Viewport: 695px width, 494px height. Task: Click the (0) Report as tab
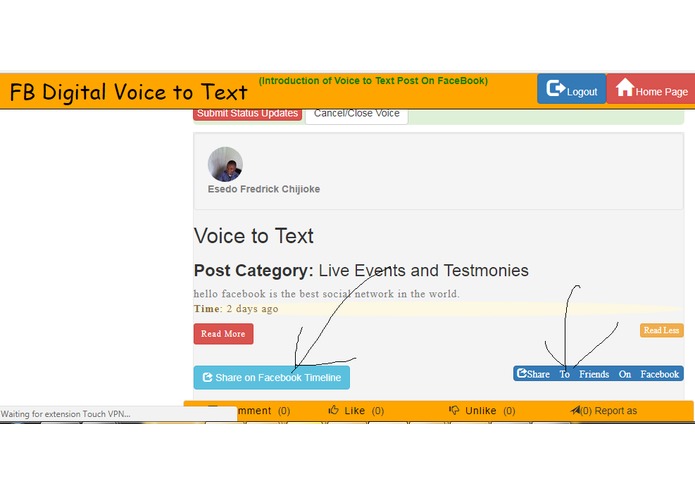coord(604,411)
